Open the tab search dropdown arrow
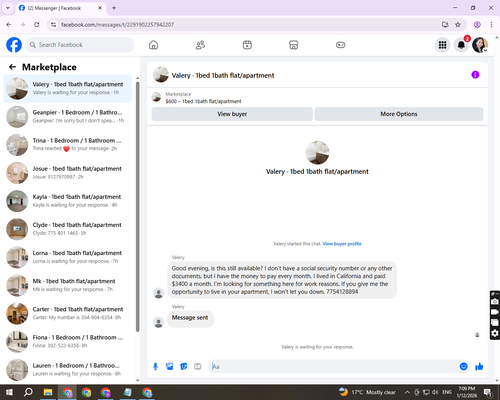This screenshot has height=400, width=500. click(x=8, y=8)
